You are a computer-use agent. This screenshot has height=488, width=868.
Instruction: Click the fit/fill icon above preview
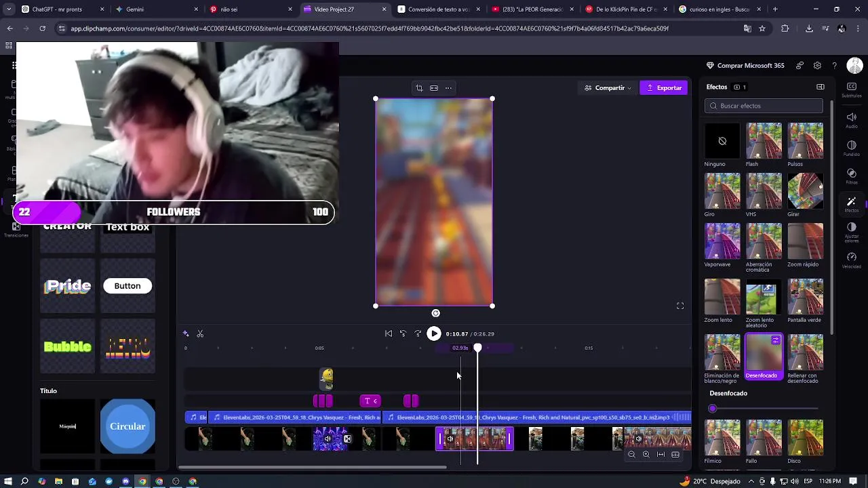pos(434,88)
